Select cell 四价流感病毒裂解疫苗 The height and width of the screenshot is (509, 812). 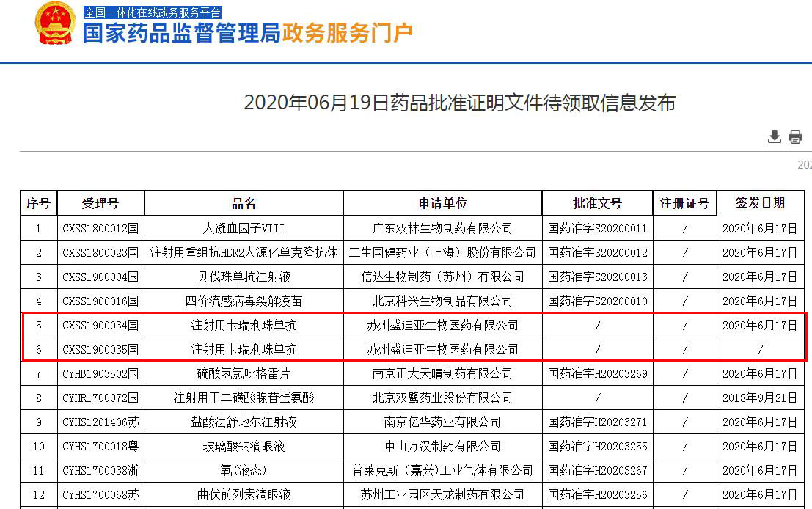coord(244,301)
